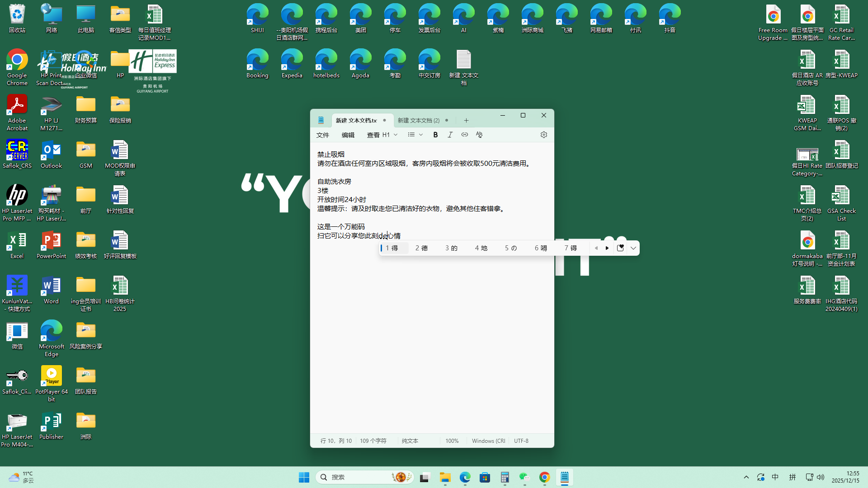This screenshot has height=488, width=868.
Task: Click the insert link icon
Action: (x=464, y=135)
